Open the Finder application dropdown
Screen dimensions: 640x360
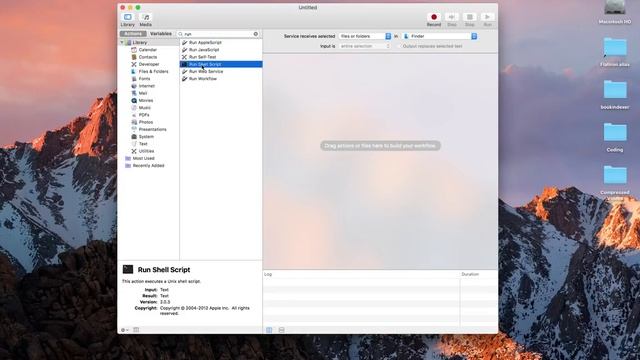440,36
